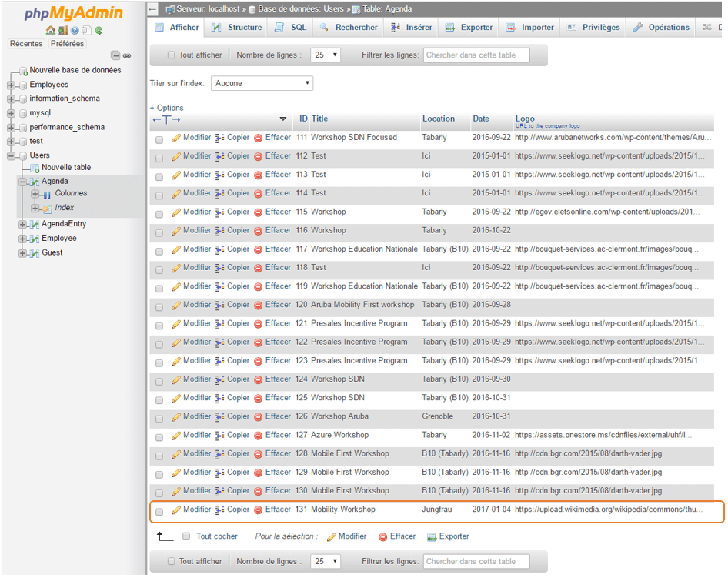Viewport: 728px width, 578px height.
Task: Click the blue help documentation icon
Action: point(75,31)
